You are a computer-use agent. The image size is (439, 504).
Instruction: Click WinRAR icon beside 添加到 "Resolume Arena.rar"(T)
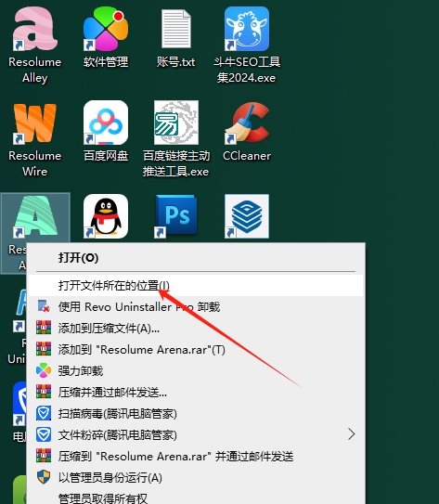point(44,349)
